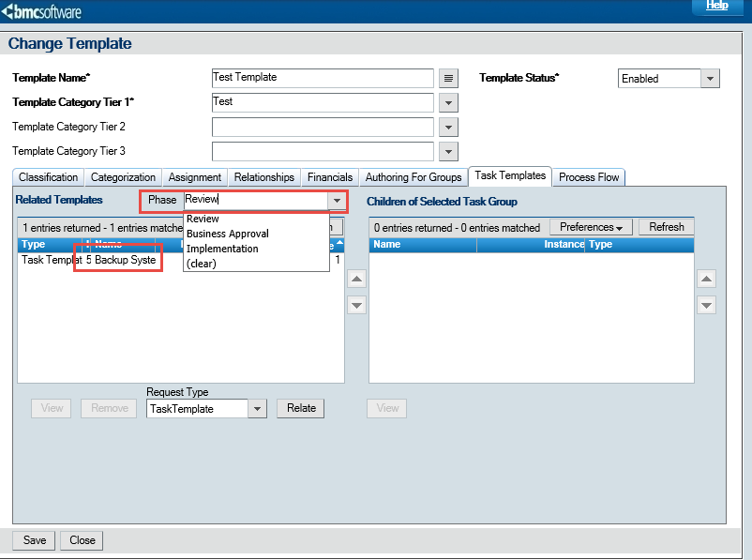Expand Template Category Tier 1 dropdown
The height and width of the screenshot is (560, 752).
[x=449, y=102]
